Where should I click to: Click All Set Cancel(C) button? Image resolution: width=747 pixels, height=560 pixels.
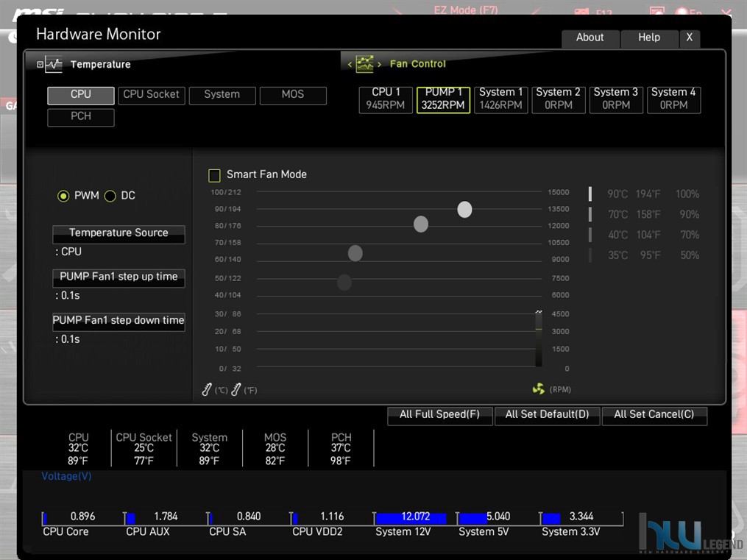click(x=654, y=415)
